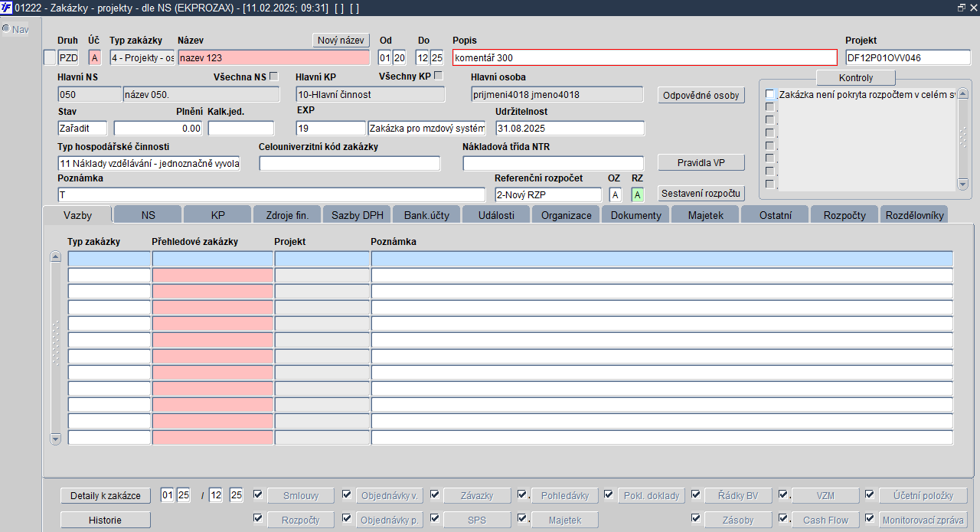Open Historie for the order
980x532 pixels.
point(106,520)
